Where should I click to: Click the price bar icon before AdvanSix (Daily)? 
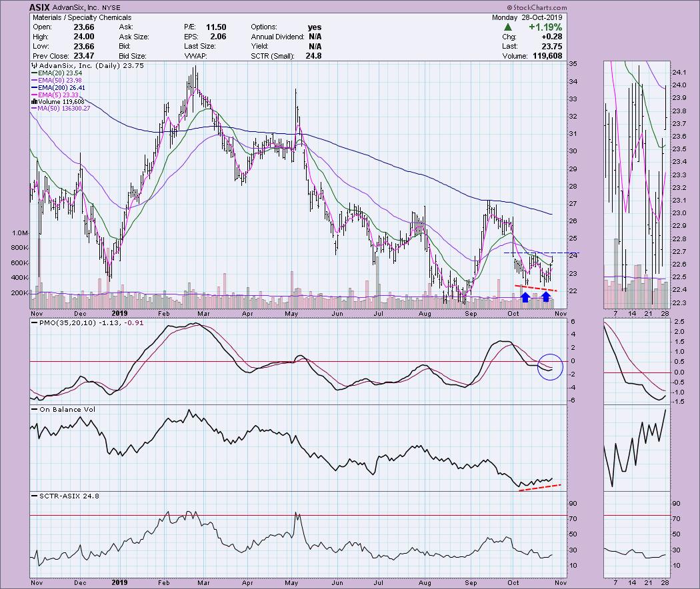tap(34, 65)
